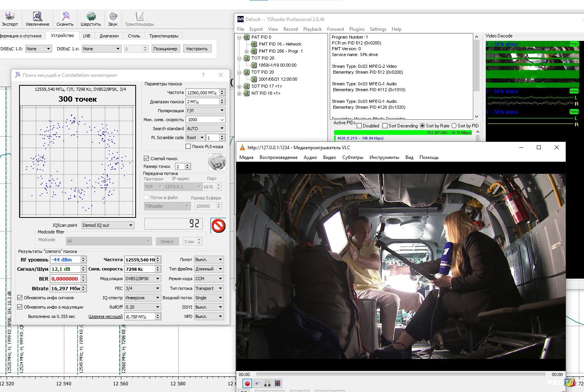This screenshot has width=584, height=392.
Task: Uncheck the Слепой поиск checkbox
Action: tap(147, 159)
